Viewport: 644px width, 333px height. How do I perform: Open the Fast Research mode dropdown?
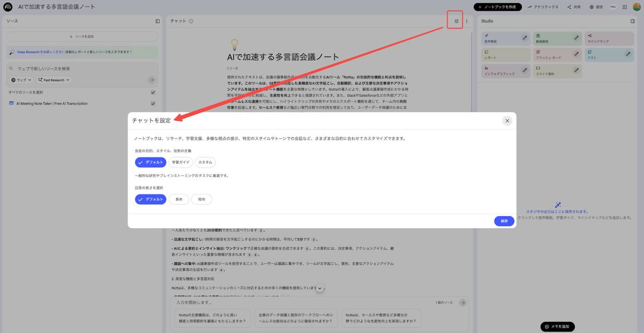point(53,79)
